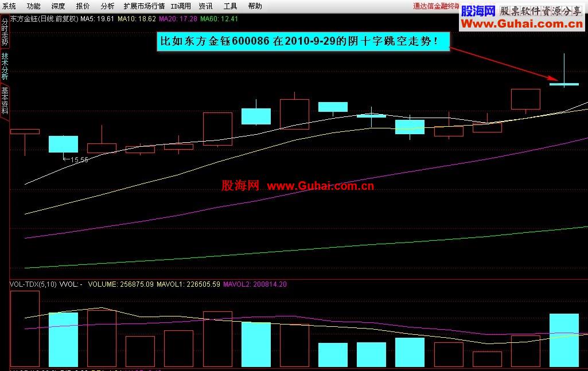This screenshot has height=371, width=588.
Task: Open the 深度 menu
Action: pyautogui.click(x=58, y=6)
